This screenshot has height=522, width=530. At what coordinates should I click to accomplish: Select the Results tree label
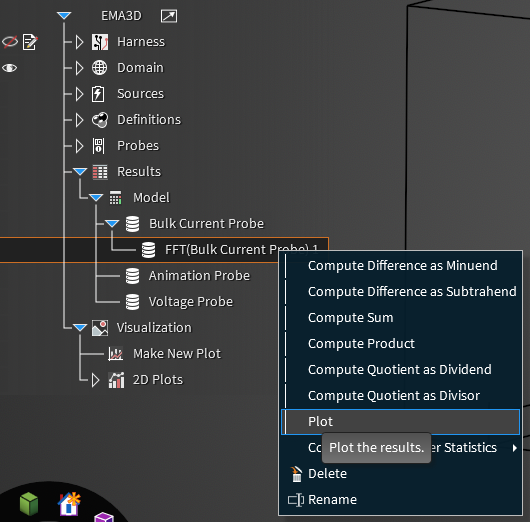tap(139, 172)
